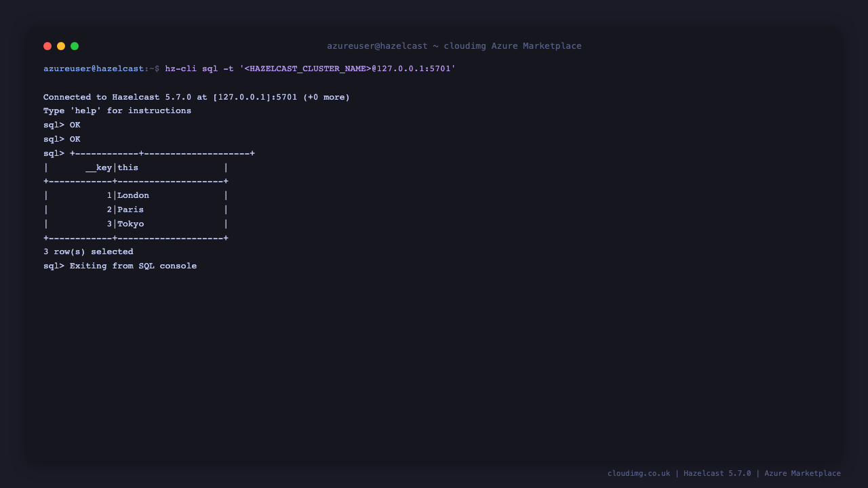Click the 'Exiting from SQL console' line
The height and width of the screenshot is (488, 868).
120,266
